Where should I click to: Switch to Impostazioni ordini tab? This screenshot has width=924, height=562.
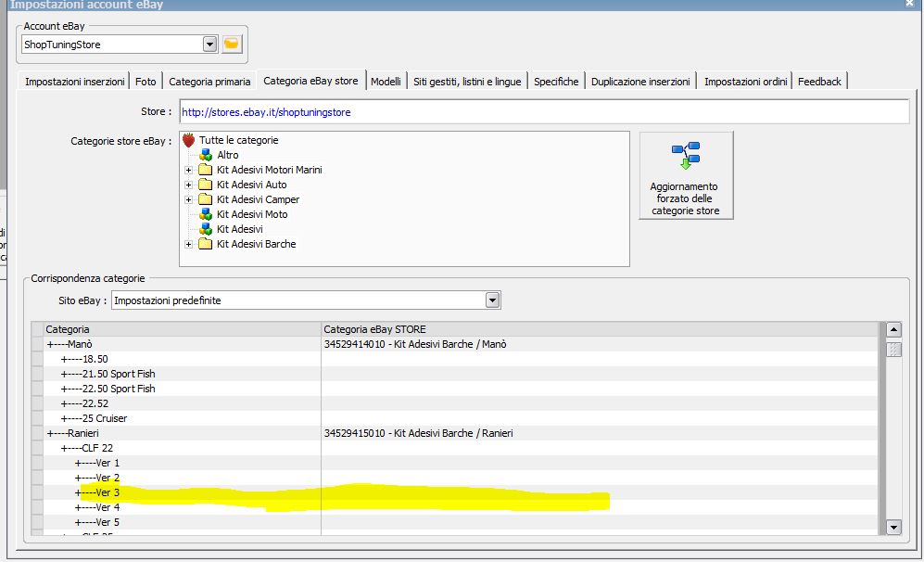(745, 82)
